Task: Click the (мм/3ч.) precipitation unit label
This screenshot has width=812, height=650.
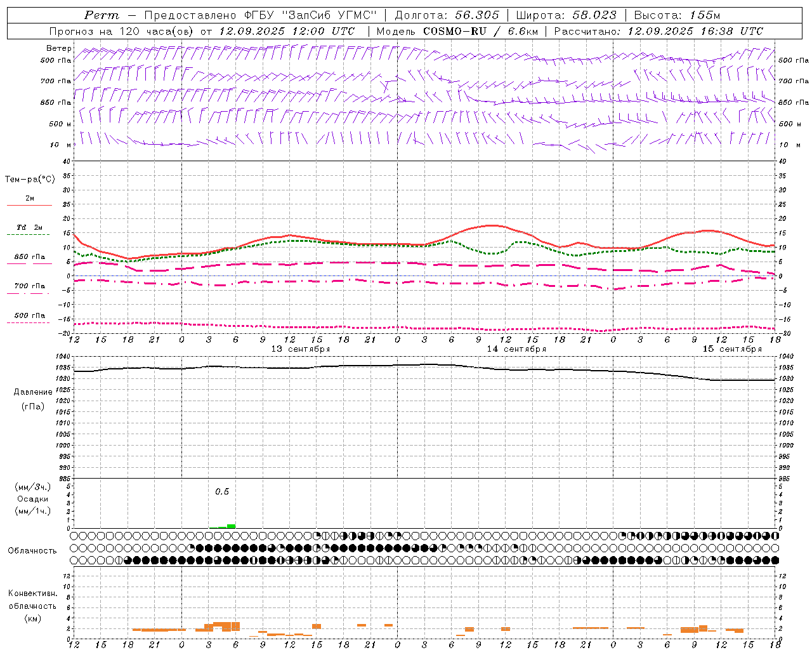Action: click(33, 487)
